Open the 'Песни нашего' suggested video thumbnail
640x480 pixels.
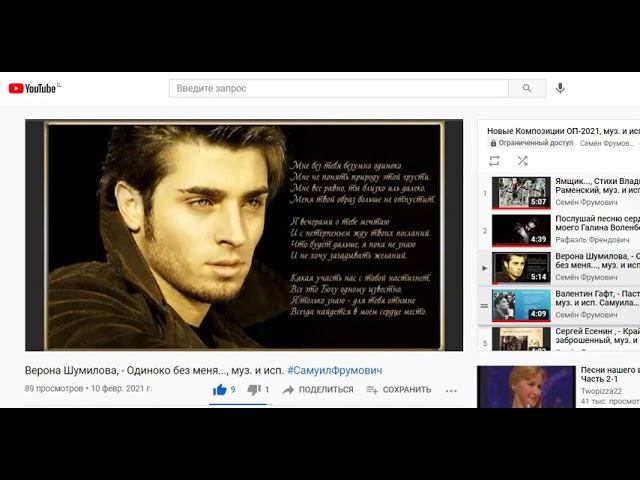(526, 387)
